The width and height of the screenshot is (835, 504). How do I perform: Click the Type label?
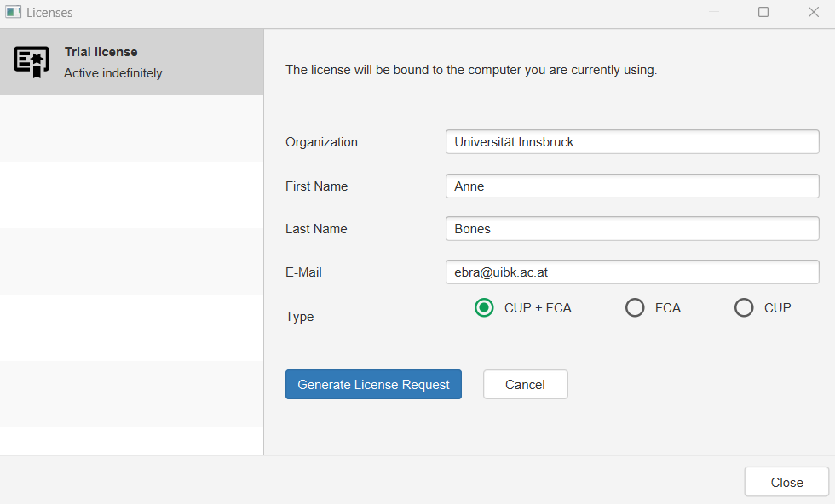tap(299, 317)
